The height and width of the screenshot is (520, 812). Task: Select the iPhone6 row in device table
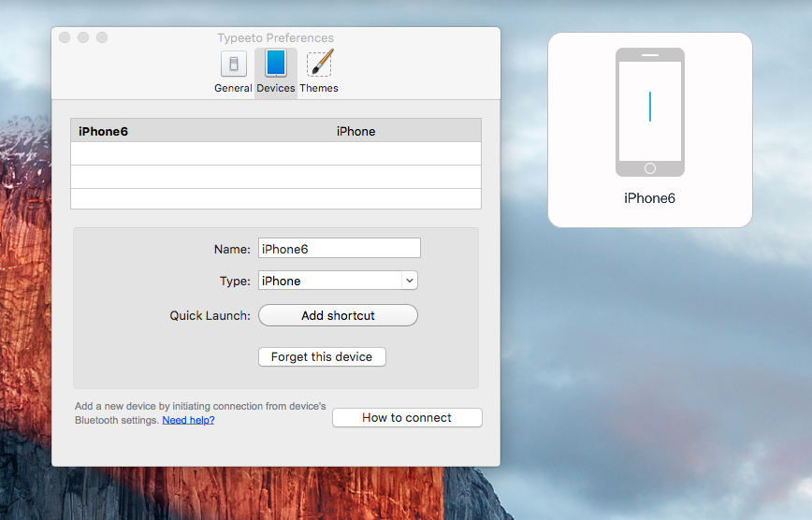point(275,131)
